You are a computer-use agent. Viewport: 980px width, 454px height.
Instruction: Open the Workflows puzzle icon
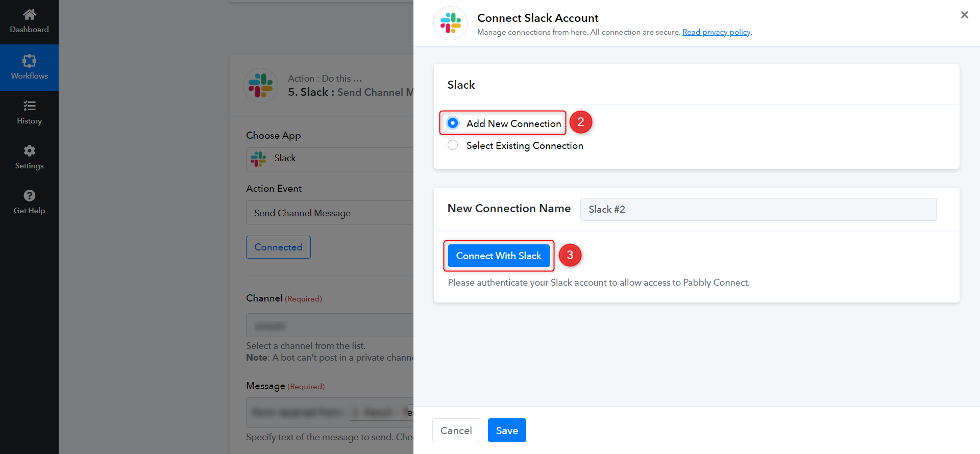pos(30,61)
